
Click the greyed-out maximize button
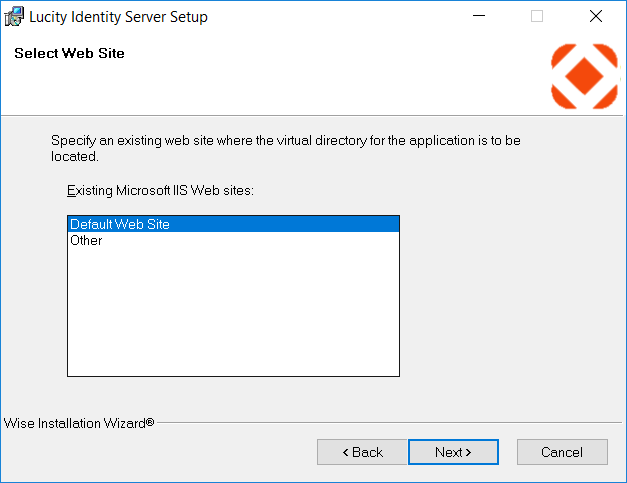click(x=537, y=17)
